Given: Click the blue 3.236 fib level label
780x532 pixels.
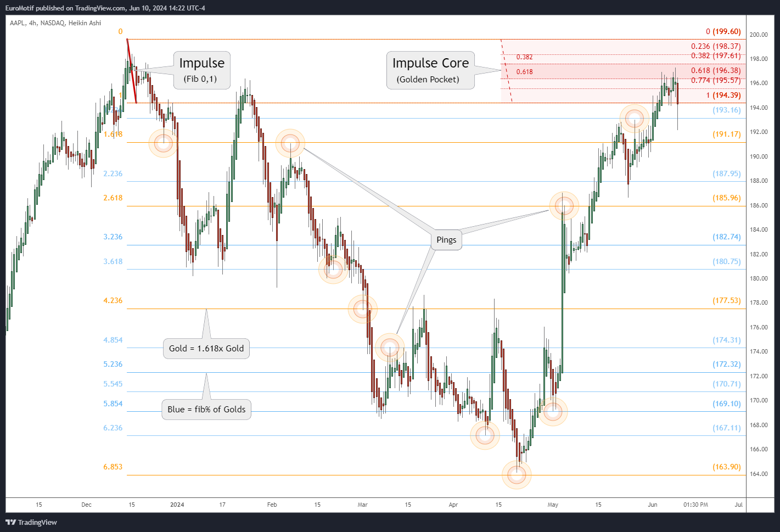Looking at the screenshot, I should point(113,237).
